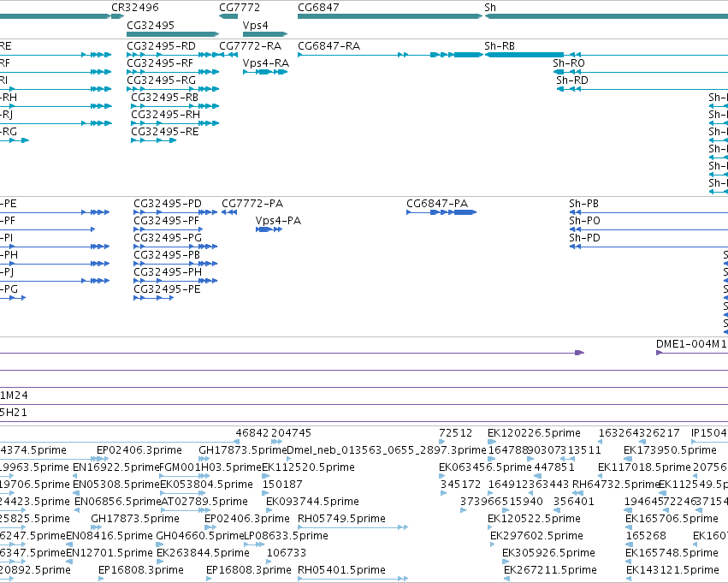
Task: Select the CG7772 gene feature
Action: [x=228, y=16]
